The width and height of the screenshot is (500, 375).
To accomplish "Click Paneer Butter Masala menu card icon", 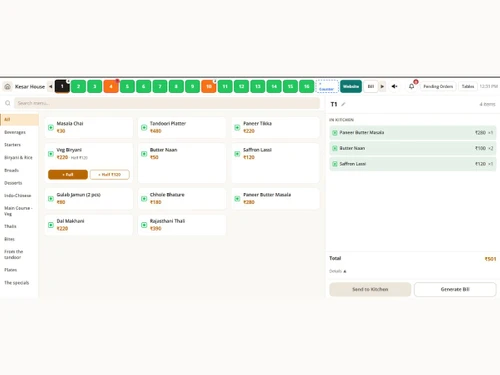I will [x=237, y=199].
